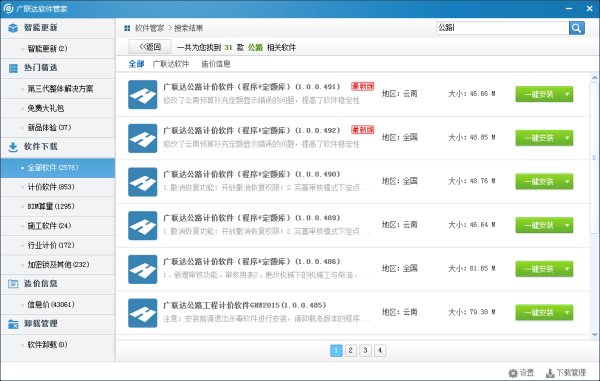Select 软件卸载 (0) in sidebar
Image resolution: width=600 pixels, height=381 pixels.
(58, 345)
